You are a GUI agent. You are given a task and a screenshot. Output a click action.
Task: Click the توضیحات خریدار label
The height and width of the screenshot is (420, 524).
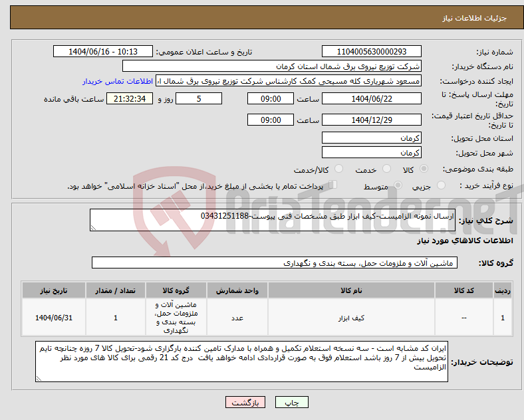[x=482, y=362]
